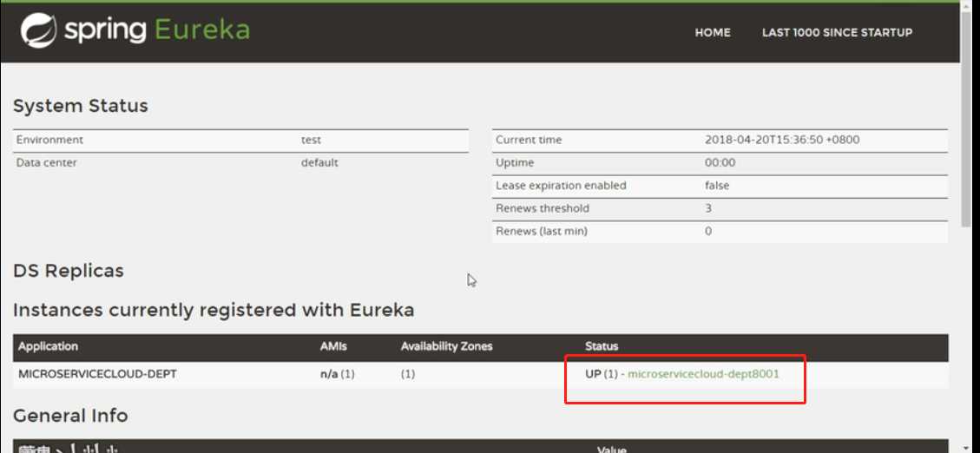The image size is (980, 453).
Task: Click the Value column header in General Info
Action: coord(612,450)
